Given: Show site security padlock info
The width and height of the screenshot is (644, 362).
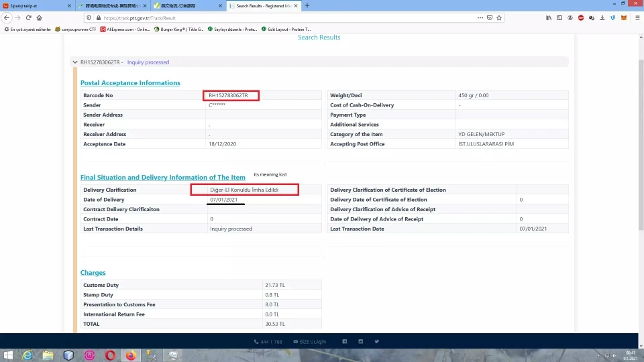Looking at the screenshot, I should pos(98,17).
